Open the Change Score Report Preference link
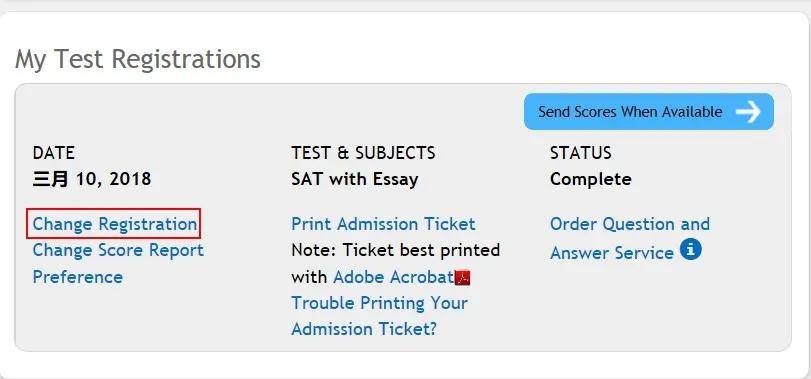The height and width of the screenshot is (379, 811). 118,263
